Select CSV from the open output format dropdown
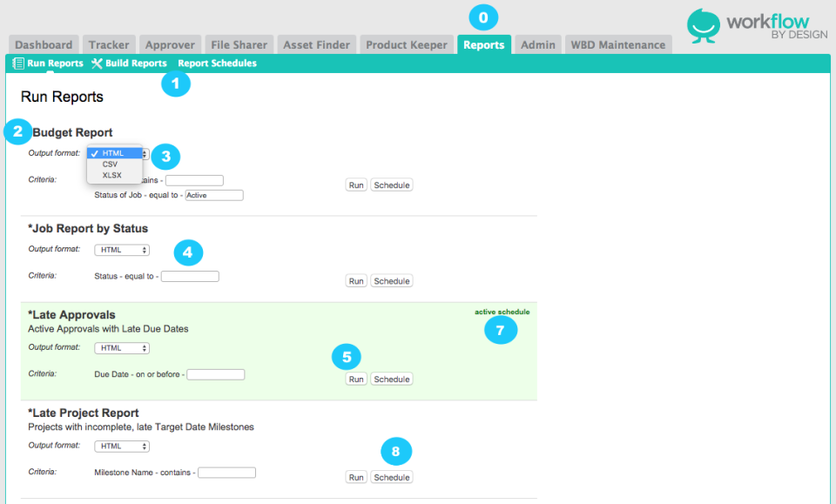This screenshot has width=836, height=504. click(110, 164)
